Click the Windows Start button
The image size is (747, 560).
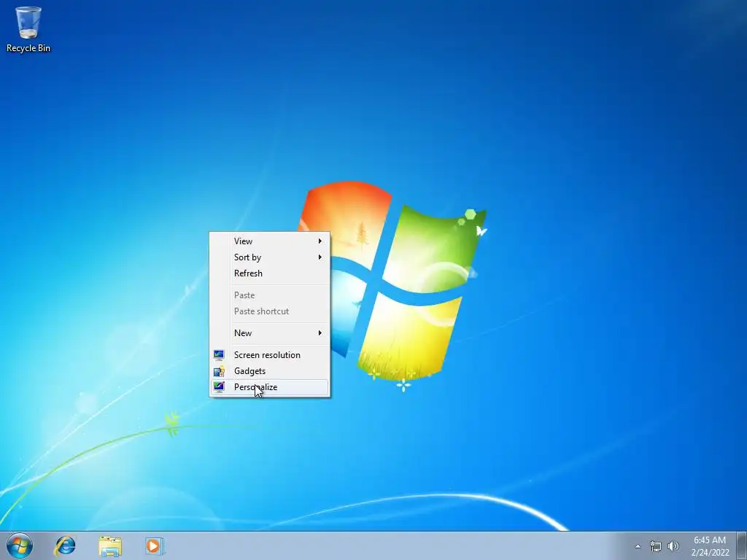20,545
